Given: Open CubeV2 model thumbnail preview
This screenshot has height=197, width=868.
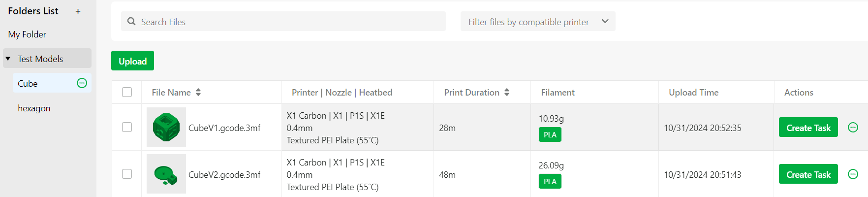Looking at the screenshot, I should click(x=166, y=174).
